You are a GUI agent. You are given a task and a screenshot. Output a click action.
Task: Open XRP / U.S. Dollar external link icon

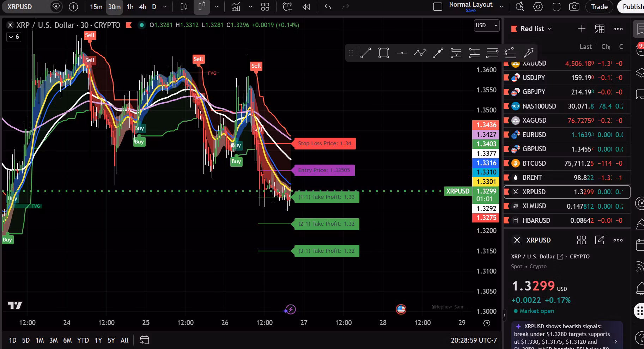click(560, 257)
